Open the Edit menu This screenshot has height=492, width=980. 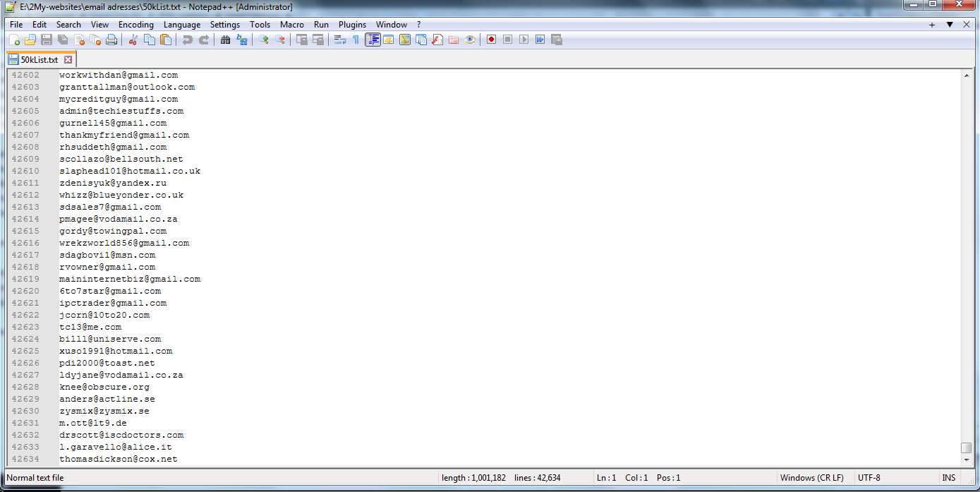[x=40, y=25]
